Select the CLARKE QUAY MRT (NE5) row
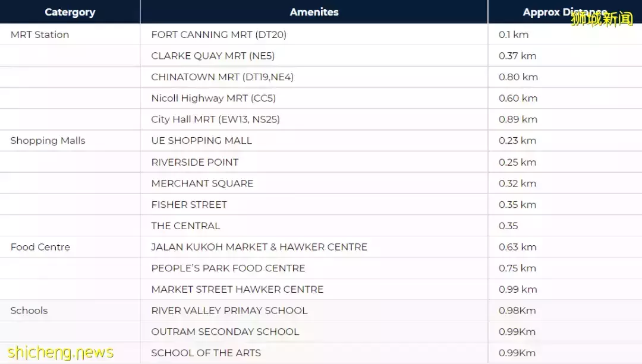The width and height of the screenshot is (642, 364). click(x=213, y=56)
